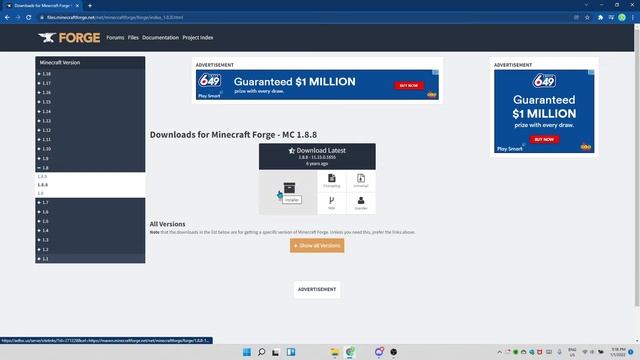Screen dimensions: 640x360
Task: Click Buy Now on sidebar ad
Action: click(x=544, y=140)
